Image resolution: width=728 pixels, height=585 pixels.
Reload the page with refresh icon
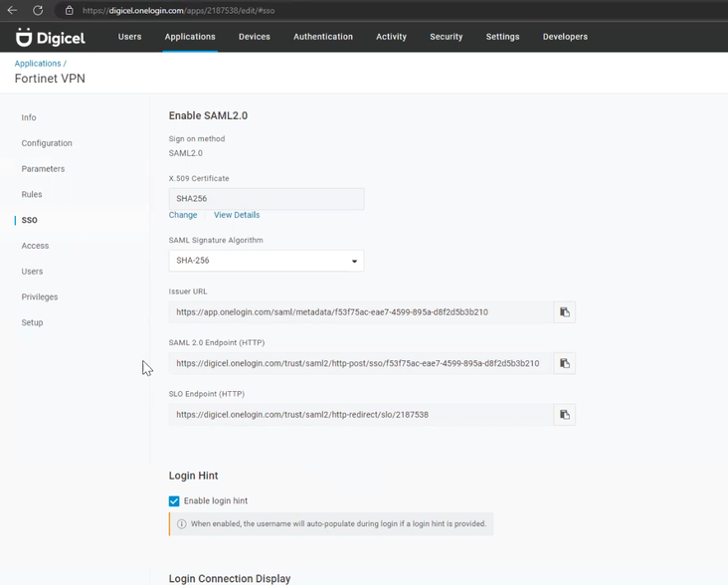pos(38,10)
